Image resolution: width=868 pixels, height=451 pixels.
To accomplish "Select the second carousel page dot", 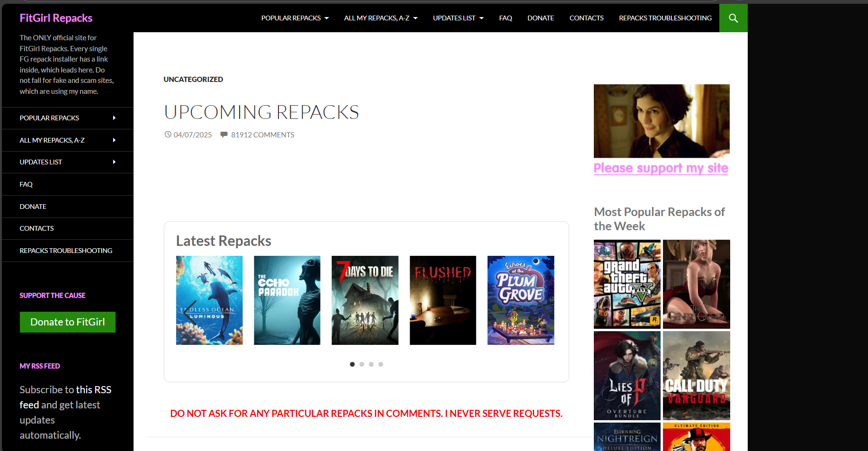I will [x=362, y=364].
